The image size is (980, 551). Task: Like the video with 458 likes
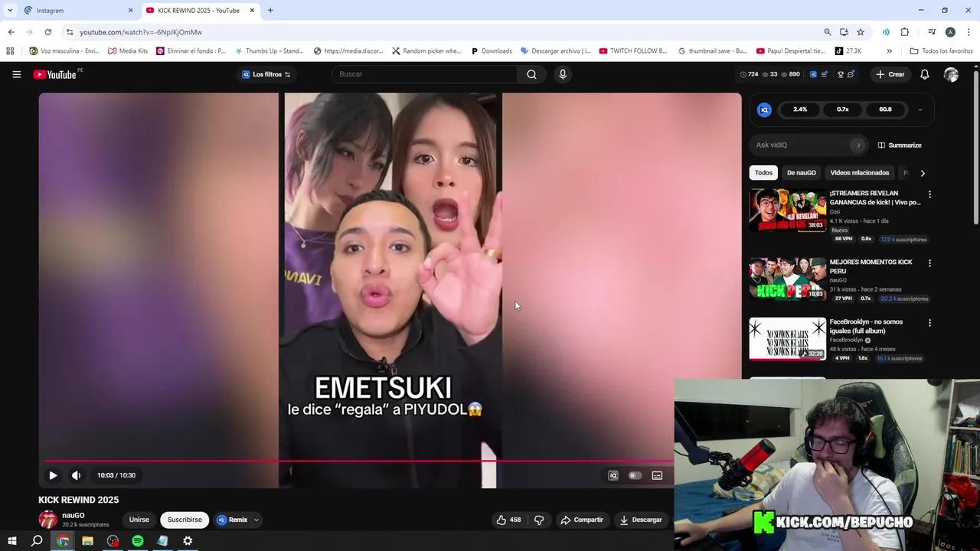click(x=509, y=520)
